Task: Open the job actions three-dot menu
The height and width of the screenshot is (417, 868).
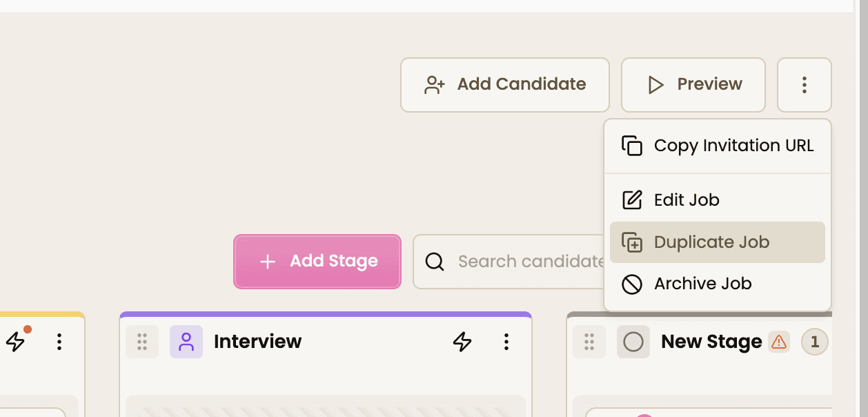Action: [805, 85]
